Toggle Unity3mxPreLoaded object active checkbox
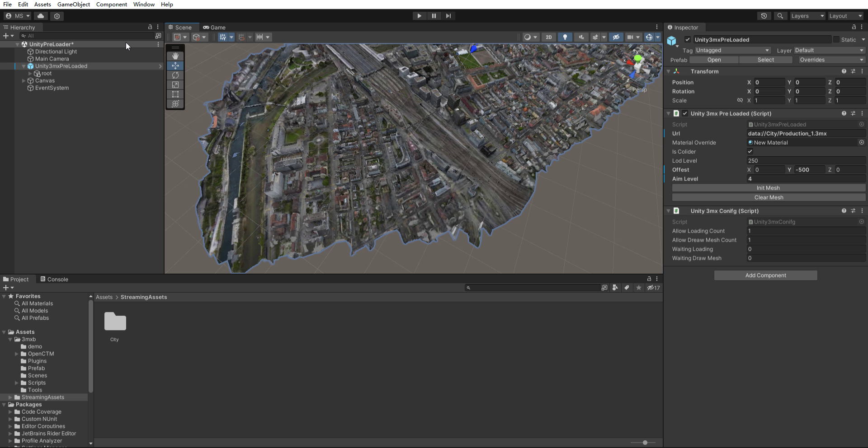This screenshot has width=868, height=448. pyautogui.click(x=688, y=39)
